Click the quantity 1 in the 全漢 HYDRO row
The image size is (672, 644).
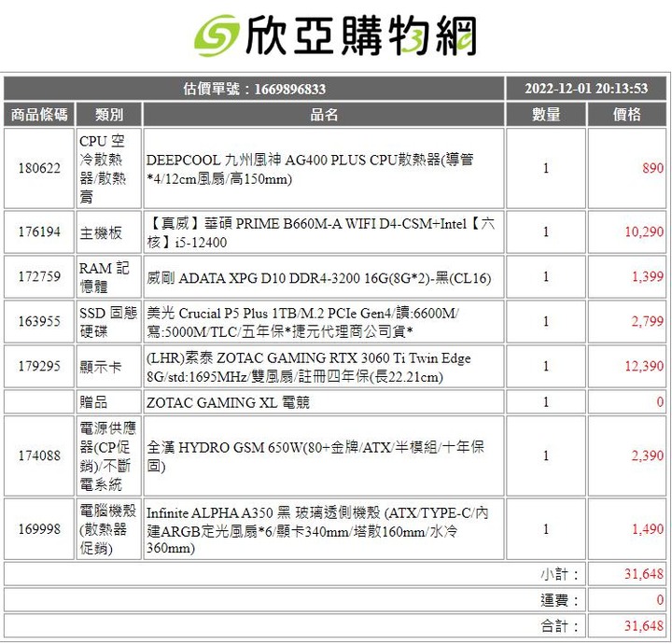546,455
